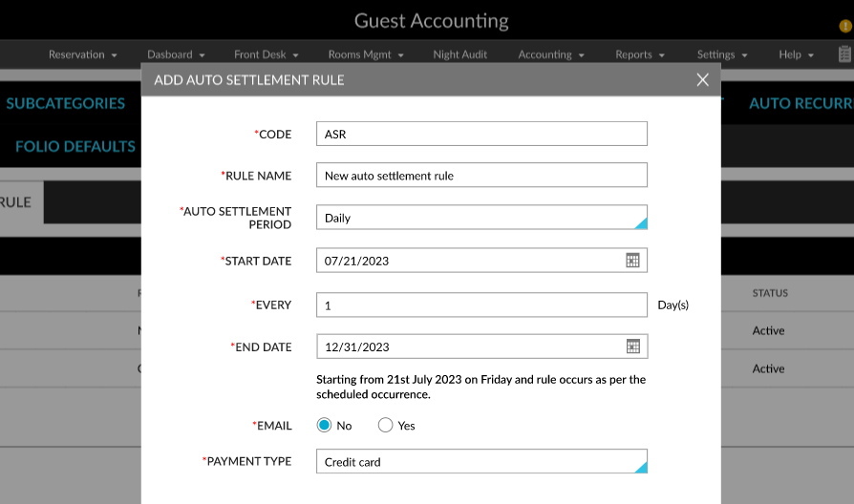Select the No email radio button
This screenshot has width=854, height=504.
pos(324,425)
